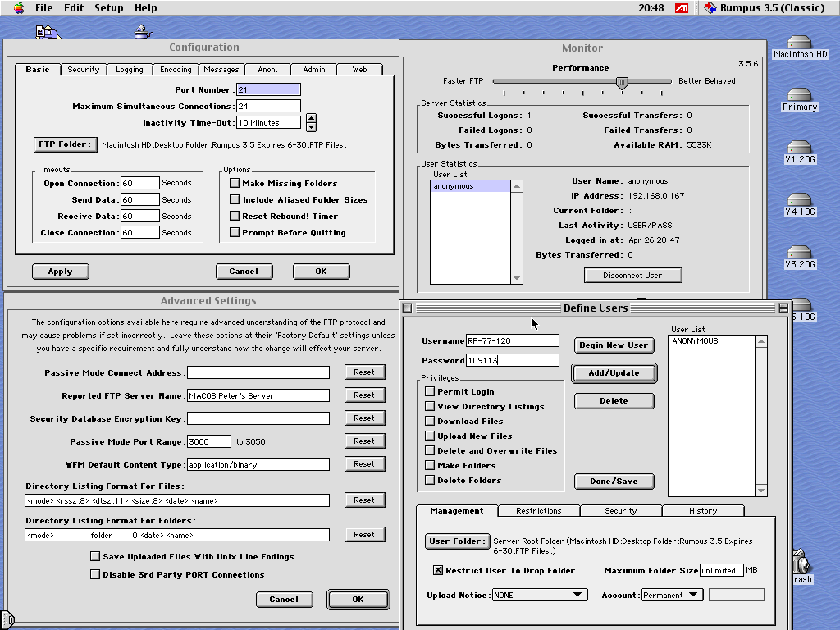Click the Security Database Encryption Key field
This screenshot has width=840, height=630.
[x=258, y=418]
